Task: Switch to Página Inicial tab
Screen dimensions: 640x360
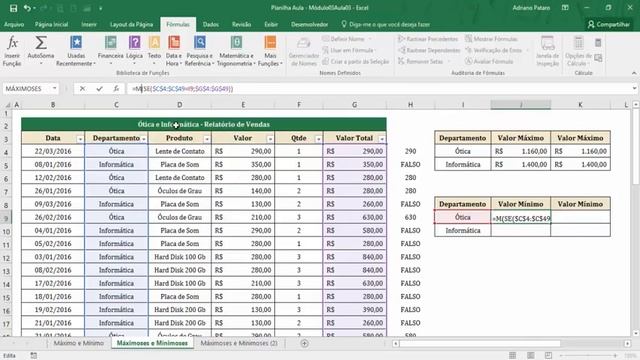Action: [x=51, y=24]
